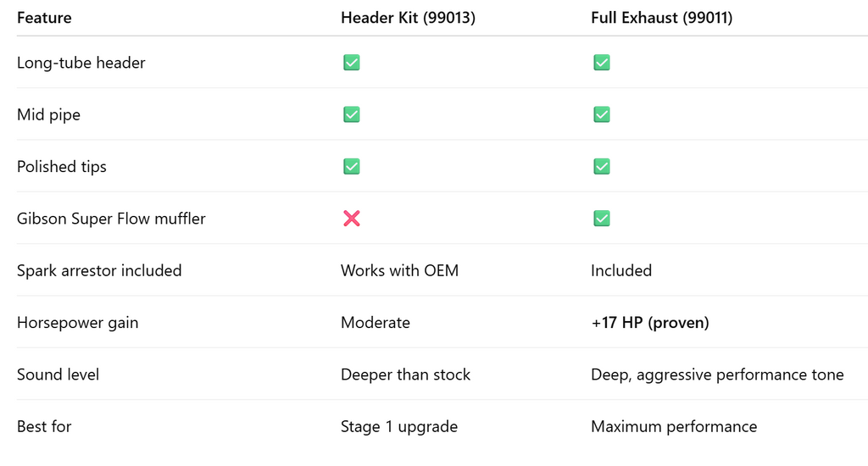The height and width of the screenshot is (466, 868).
Task: Click the Spark arrestor included label
Action: (x=99, y=271)
